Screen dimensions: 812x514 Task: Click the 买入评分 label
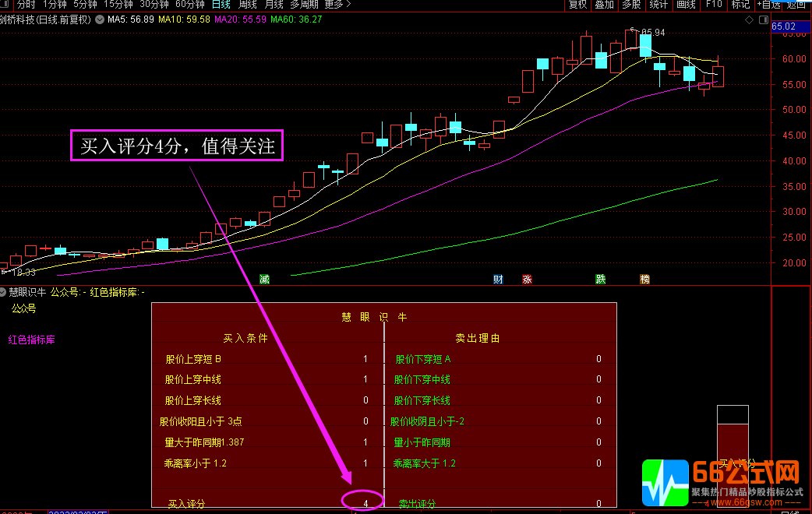[187, 504]
